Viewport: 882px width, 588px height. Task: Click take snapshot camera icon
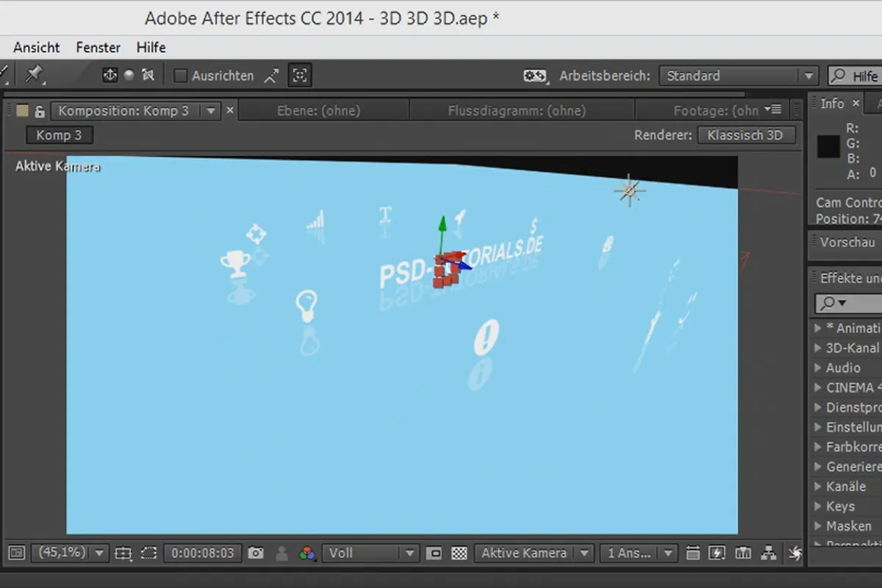pos(255,553)
